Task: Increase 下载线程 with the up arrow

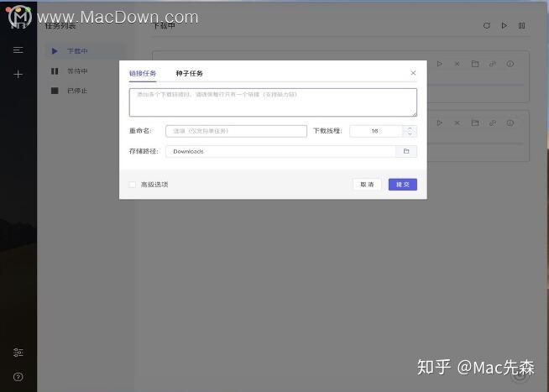Action: click(410, 128)
